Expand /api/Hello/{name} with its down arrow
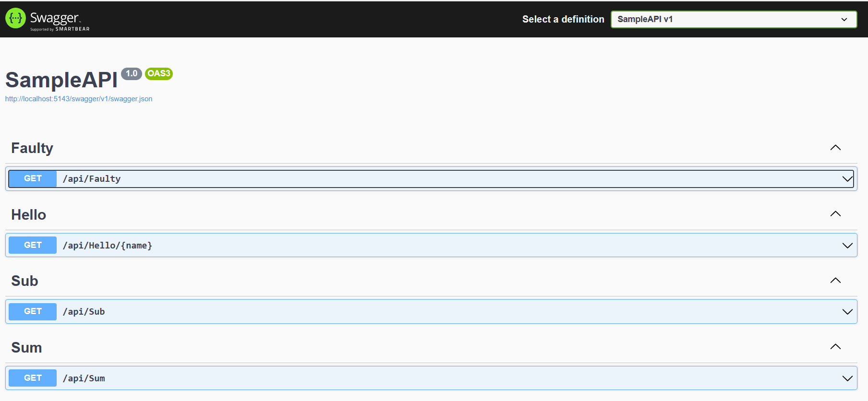Image resolution: width=868 pixels, height=401 pixels. point(847,245)
